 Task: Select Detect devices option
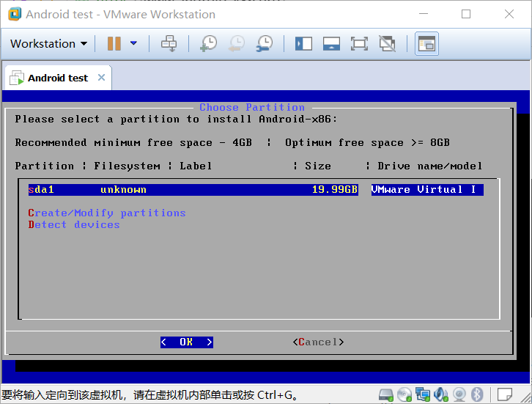(x=74, y=225)
